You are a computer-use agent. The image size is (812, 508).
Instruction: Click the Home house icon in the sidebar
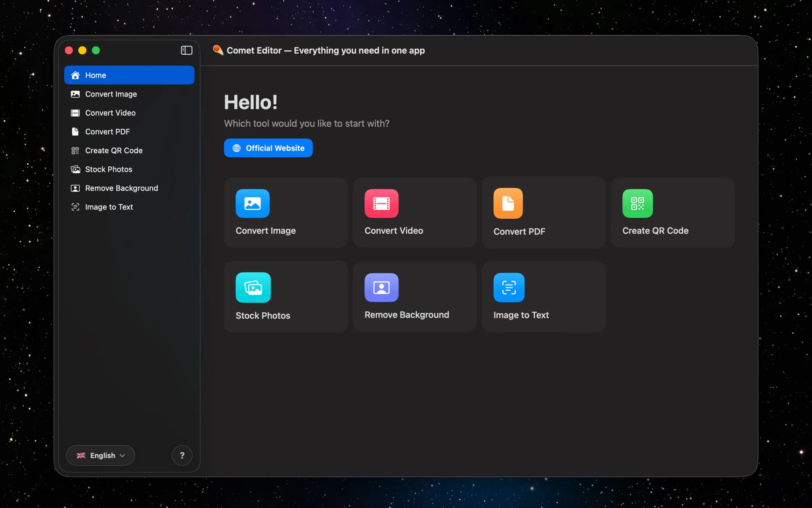pyautogui.click(x=75, y=75)
